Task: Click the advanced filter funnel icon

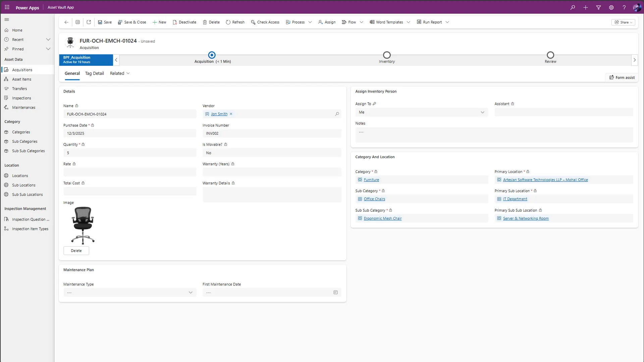Action: (598, 7)
